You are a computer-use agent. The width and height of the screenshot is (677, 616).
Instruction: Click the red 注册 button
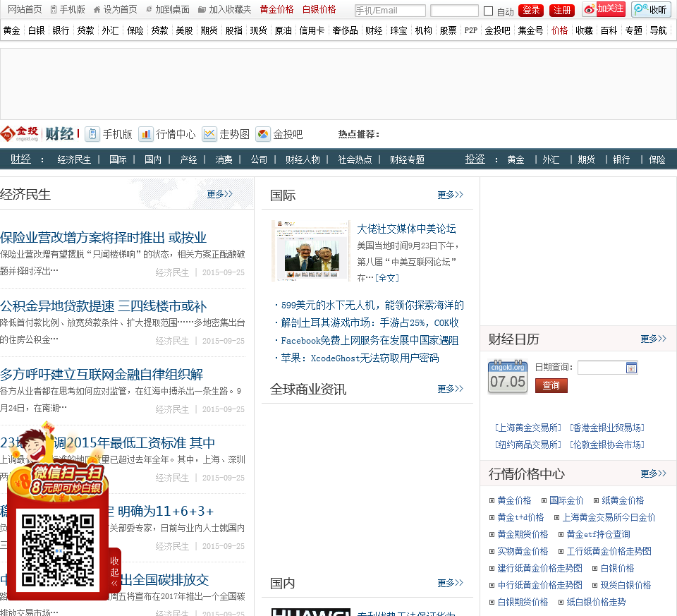pyautogui.click(x=562, y=11)
